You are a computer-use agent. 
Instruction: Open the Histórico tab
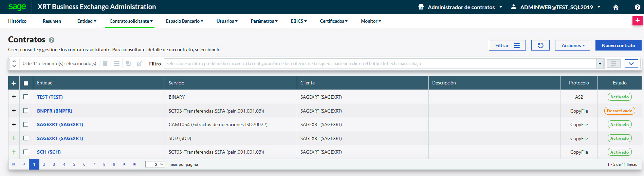click(x=17, y=21)
